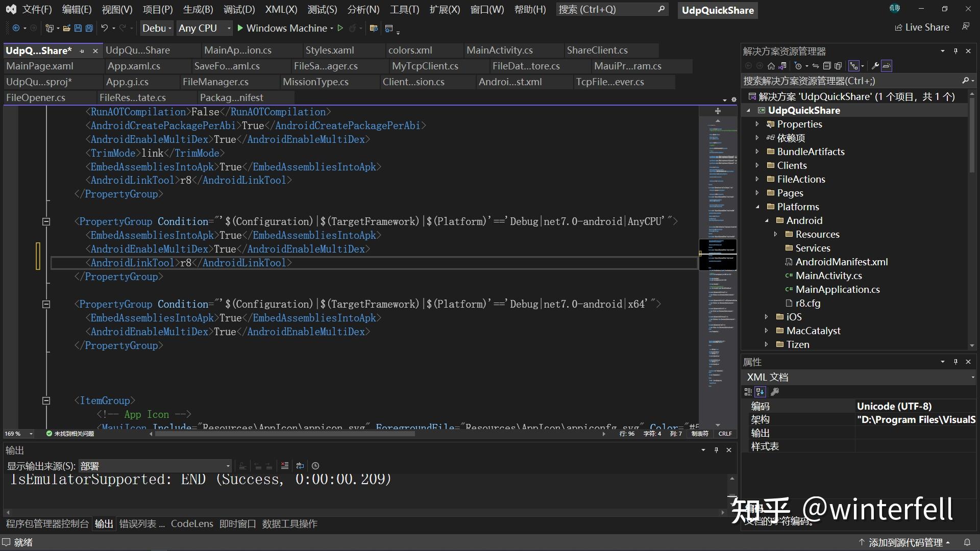Toggle pin on UdpQ...Share* active tab
The width and height of the screenshot is (980, 551).
point(82,51)
